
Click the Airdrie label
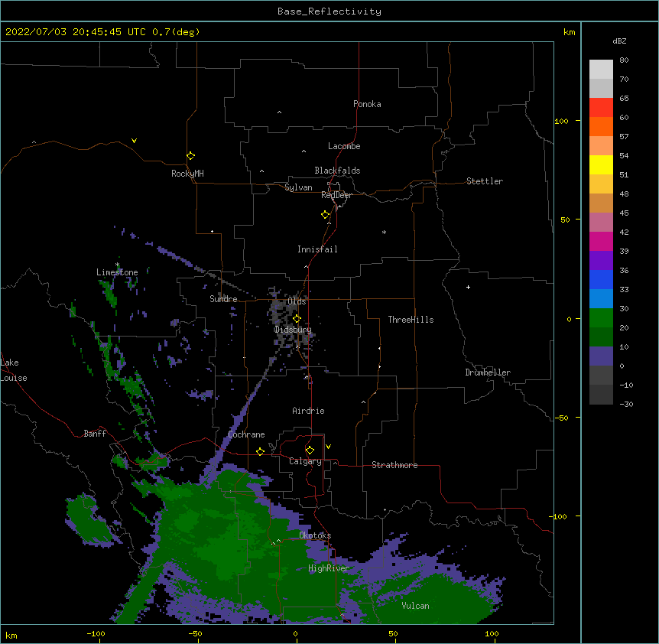(x=309, y=411)
